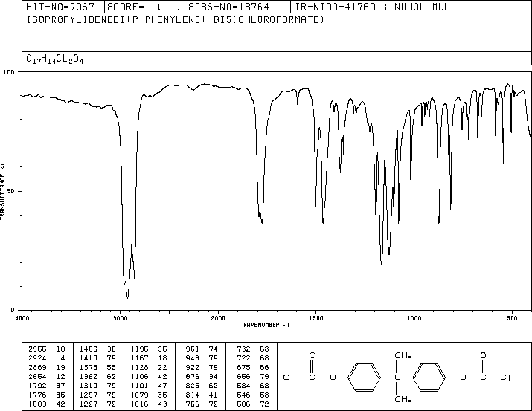Select the 606 wavenumber in the peak table

(243, 404)
